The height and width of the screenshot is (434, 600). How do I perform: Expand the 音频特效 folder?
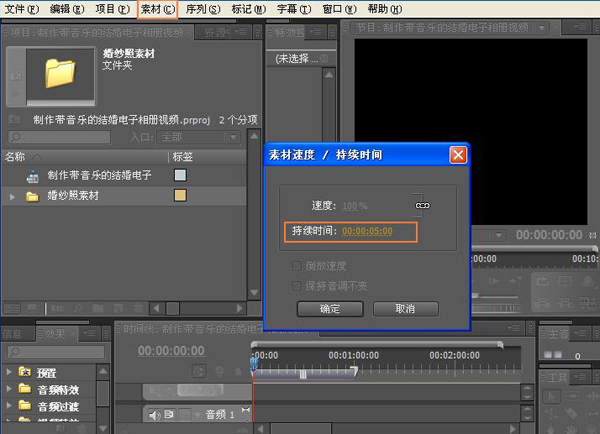9,389
